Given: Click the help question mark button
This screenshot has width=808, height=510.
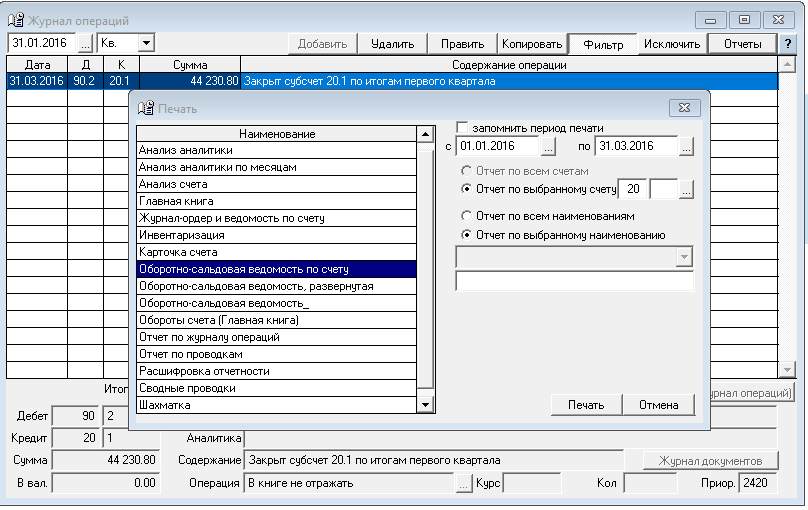Looking at the screenshot, I should click(x=787, y=44).
